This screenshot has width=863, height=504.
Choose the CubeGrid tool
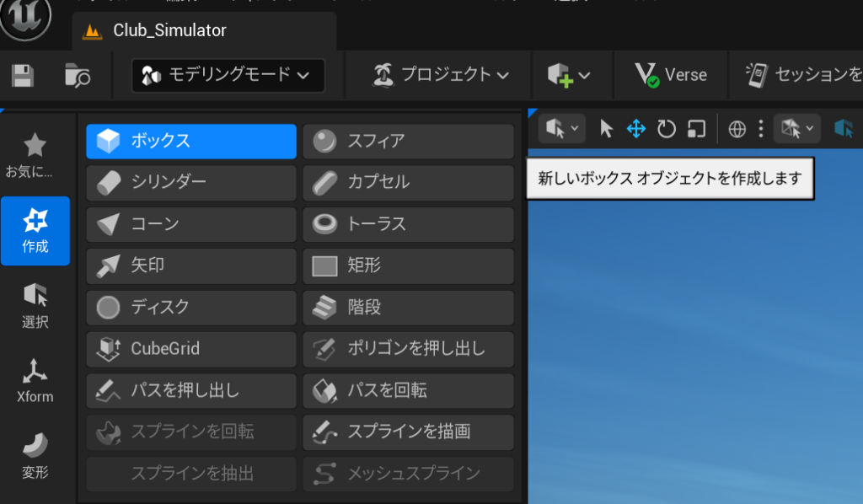point(191,349)
